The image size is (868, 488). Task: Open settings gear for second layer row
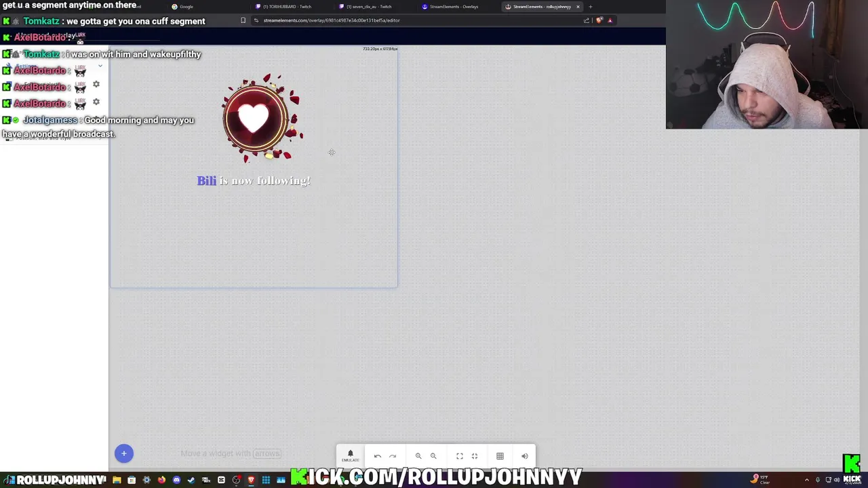[96, 102]
